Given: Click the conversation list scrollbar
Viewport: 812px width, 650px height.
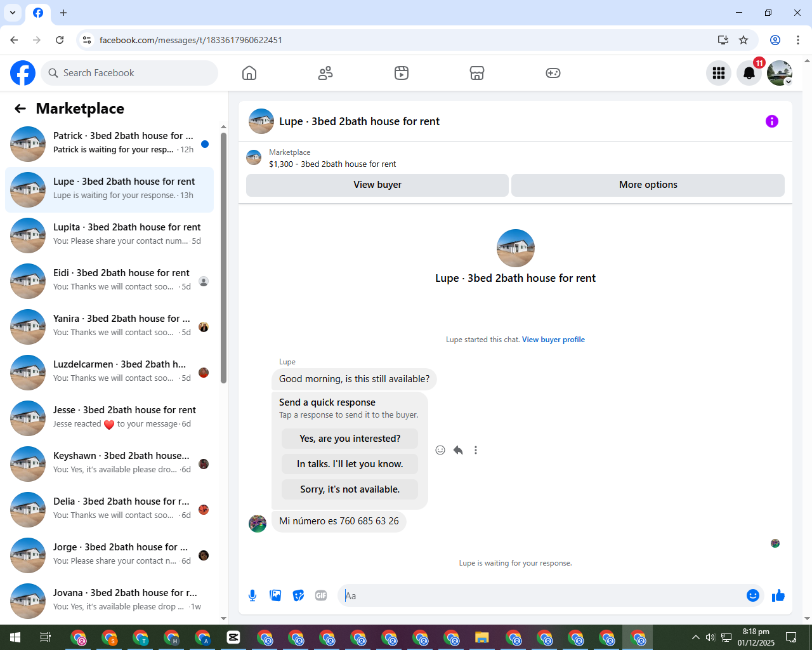Looking at the screenshot, I should coord(223,258).
